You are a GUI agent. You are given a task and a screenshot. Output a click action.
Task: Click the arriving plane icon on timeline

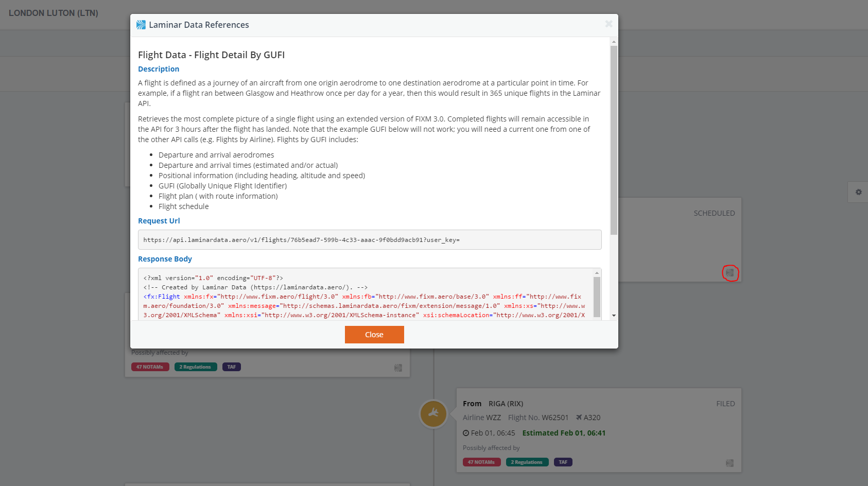pos(433,414)
